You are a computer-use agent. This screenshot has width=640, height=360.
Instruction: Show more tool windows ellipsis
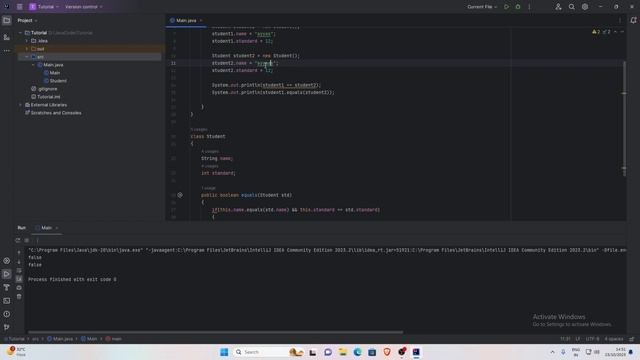click(7, 51)
